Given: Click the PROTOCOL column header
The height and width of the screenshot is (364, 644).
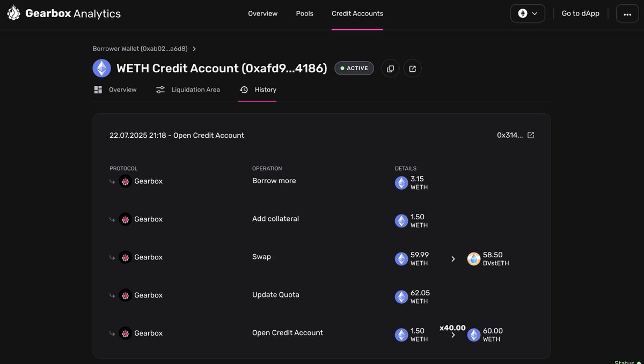Looking at the screenshot, I should click(x=123, y=168).
